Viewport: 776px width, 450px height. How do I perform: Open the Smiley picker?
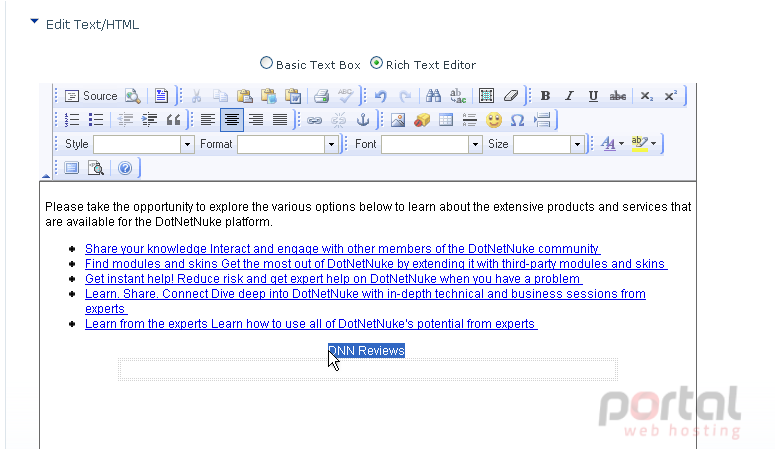tap(494, 120)
